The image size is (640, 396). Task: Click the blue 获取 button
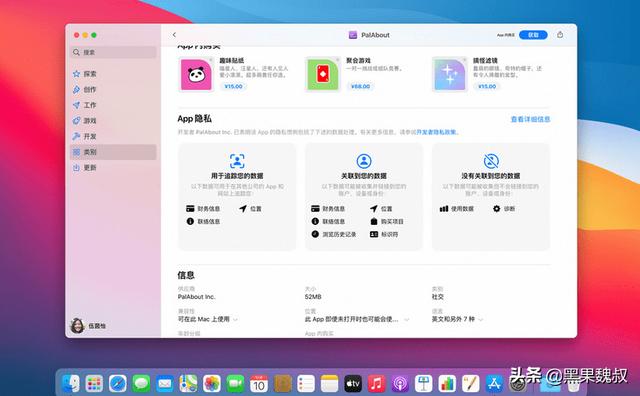[x=533, y=35]
